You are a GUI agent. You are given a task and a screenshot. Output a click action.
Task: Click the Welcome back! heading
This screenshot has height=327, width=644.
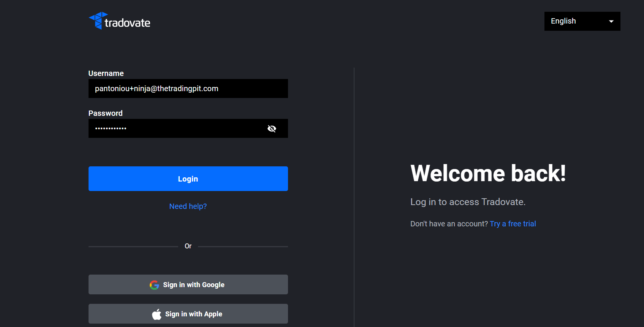click(x=488, y=173)
